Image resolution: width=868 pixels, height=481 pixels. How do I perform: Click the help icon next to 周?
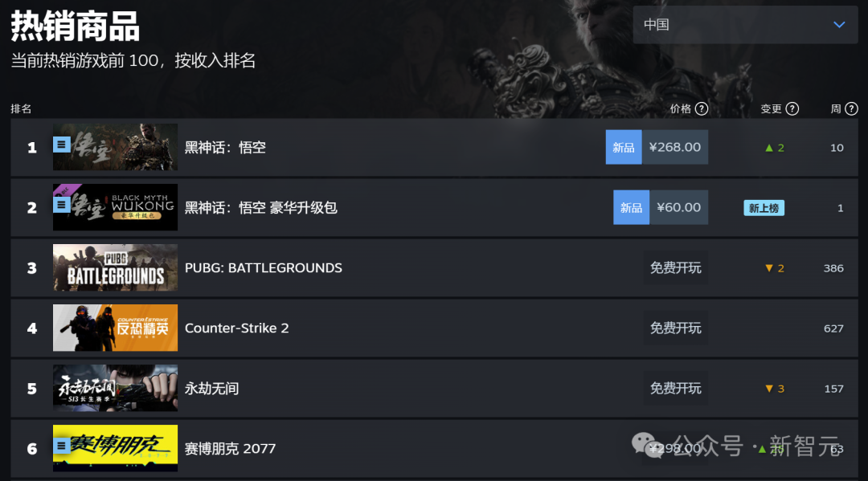pos(851,109)
